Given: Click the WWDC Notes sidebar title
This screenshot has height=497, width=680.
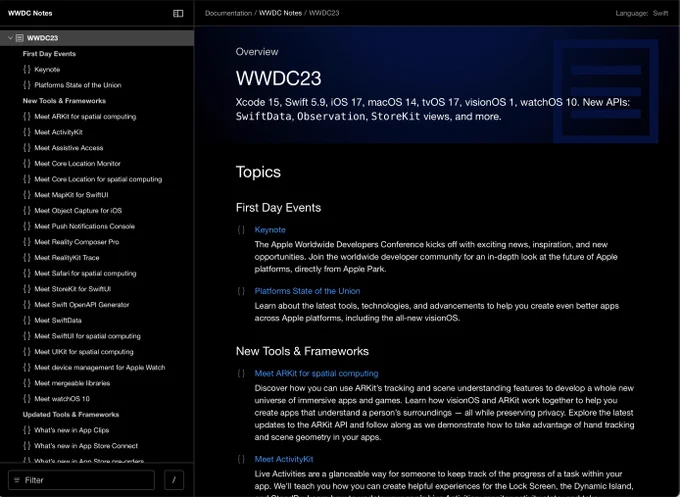Looking at the screenshot, I should (30, 13).
